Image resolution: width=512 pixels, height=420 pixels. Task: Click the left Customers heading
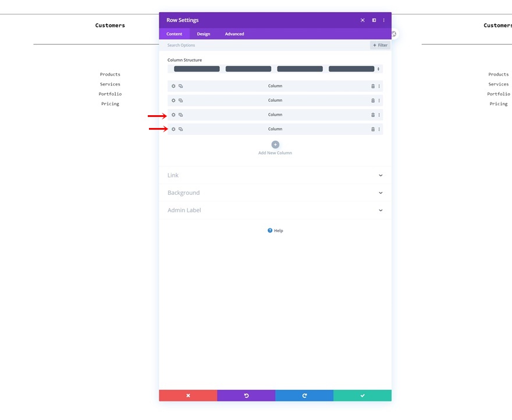(110, 26)
